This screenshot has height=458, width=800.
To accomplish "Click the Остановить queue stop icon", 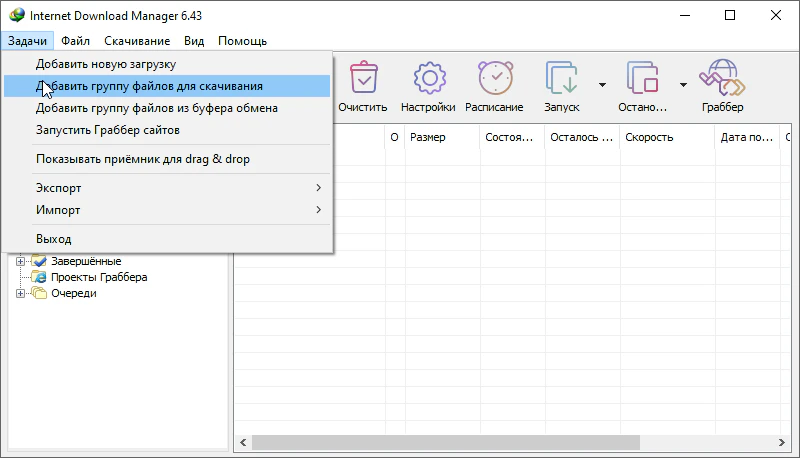I will 642,78.
